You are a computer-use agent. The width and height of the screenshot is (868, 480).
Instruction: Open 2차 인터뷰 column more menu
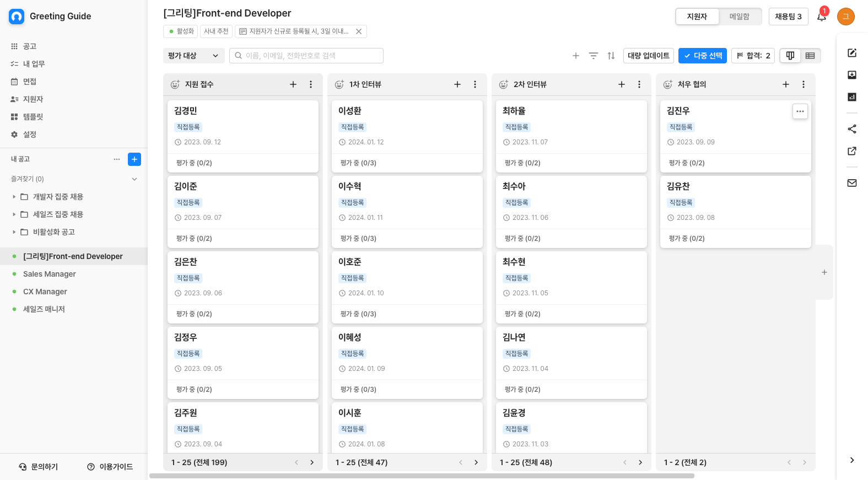pos(639,84)
